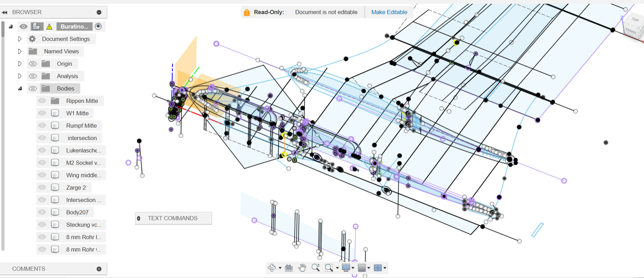Screen dimensions: 644x278
Task: Expand the Document Settings node
Action: click(x=20, y=39)
